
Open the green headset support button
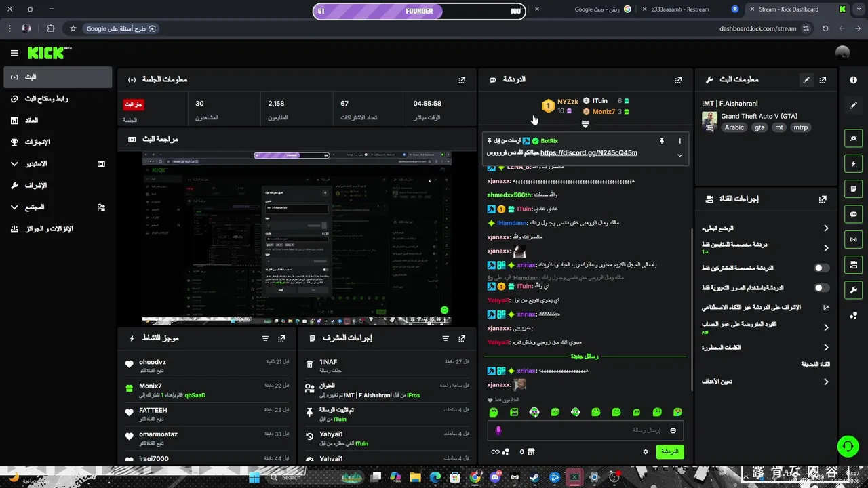[x=847, y=446]
